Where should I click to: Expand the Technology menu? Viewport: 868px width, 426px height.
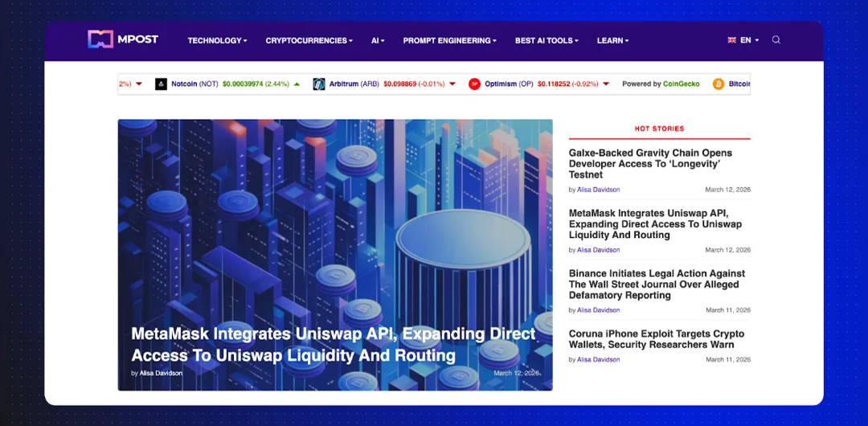point(217,40)
